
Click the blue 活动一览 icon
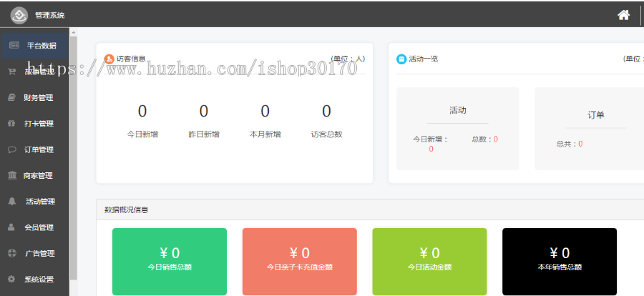[x=401, y=59]
